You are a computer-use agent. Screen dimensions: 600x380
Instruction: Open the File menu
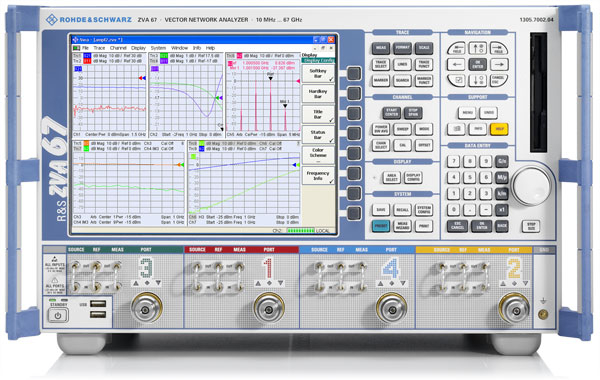tap(85, 48)
